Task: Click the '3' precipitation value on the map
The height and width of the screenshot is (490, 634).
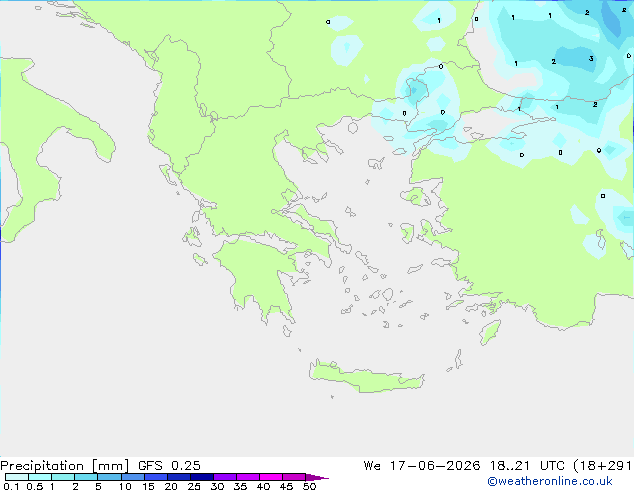Action: pos(591,59)
